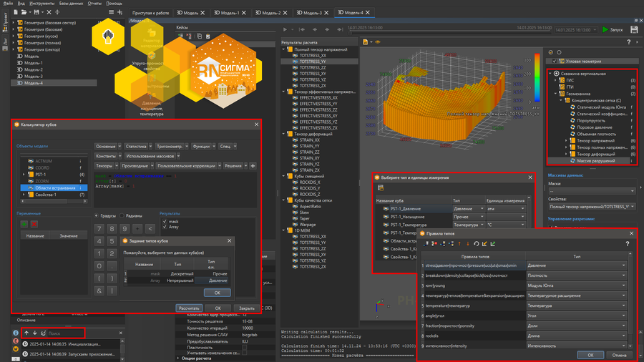The width and height of the screenshot is (644, 362).
Task: Click the down arrow icon beside log search
Action: [x=34, y=333]
